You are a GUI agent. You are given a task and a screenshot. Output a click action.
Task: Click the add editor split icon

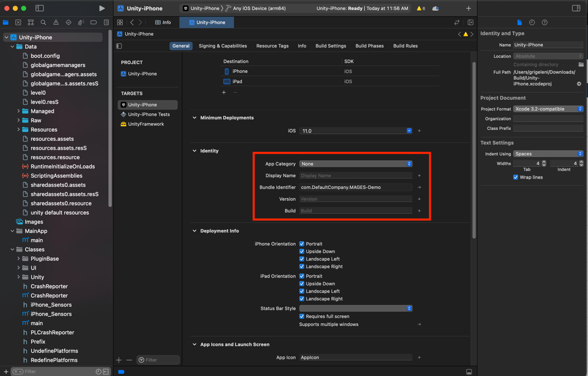[471, 23]
